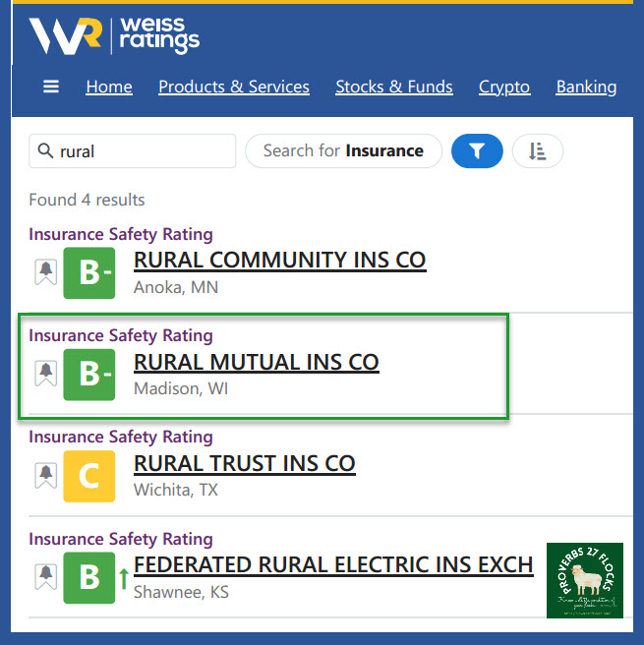Toggle alert bell for Rural Community Ins Co

[x=45, y=272]
